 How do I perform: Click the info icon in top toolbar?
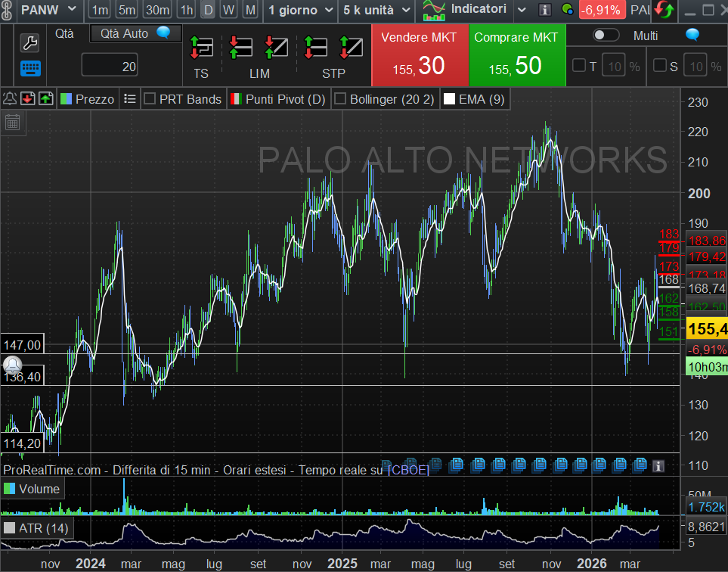pyautogui.click(x=544, y=10)
